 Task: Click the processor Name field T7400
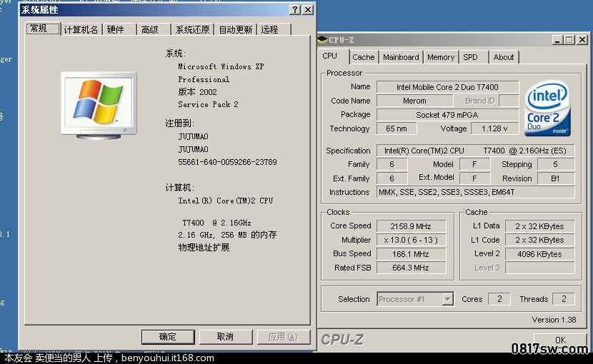click(447, 87)
